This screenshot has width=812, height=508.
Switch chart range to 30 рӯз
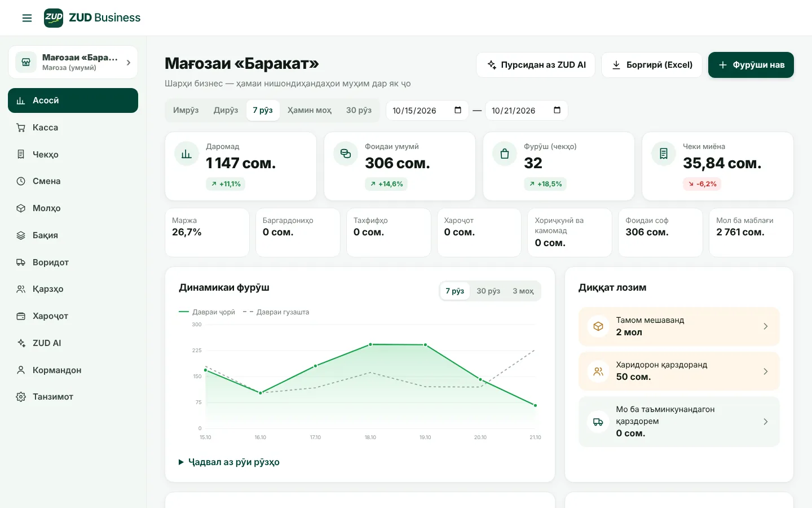click(488, 291)
